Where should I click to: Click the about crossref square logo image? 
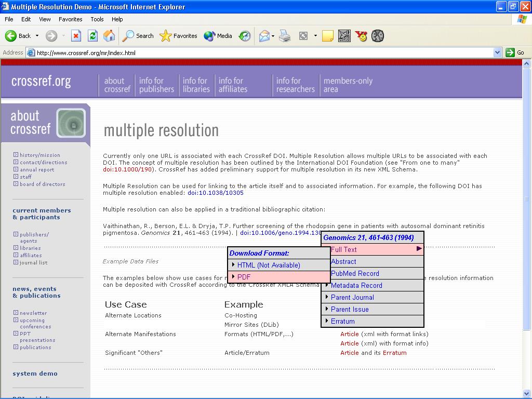coord(71,123)
